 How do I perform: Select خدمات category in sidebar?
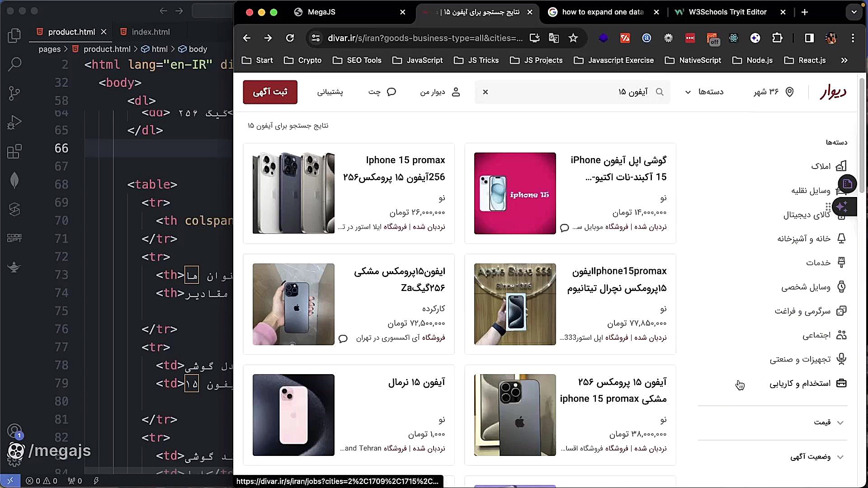pyautogui.click(x=826, y=263)
